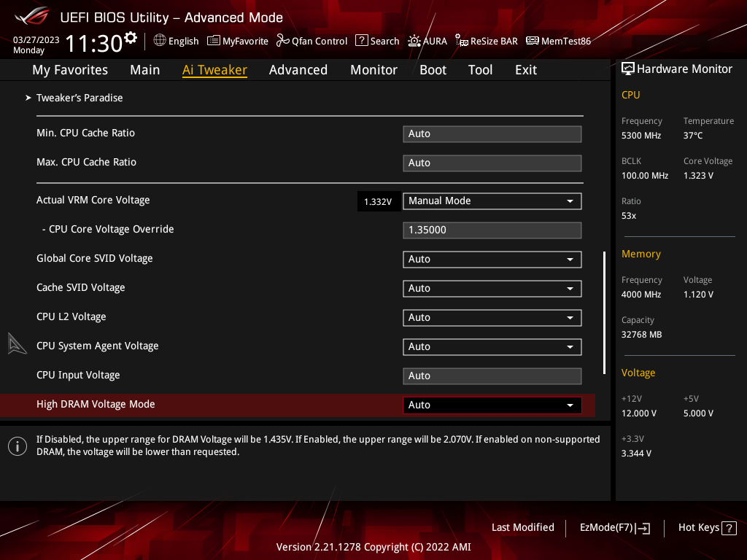Click the +12V 12.000 V reading
Image resolution: width=747 pixels, height=560 pixels.
[x=639, y=413]
